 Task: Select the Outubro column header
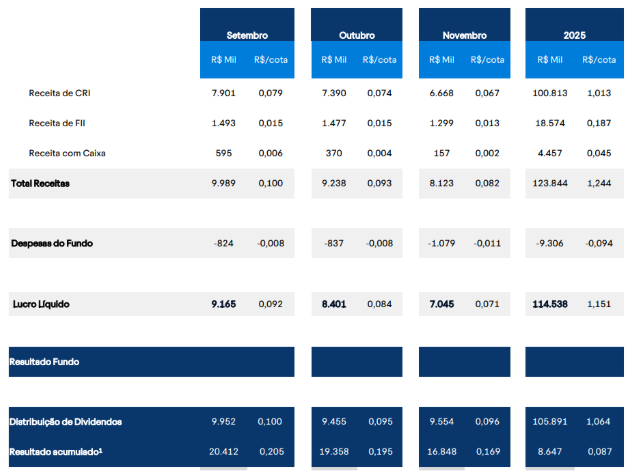click(356, 35)
